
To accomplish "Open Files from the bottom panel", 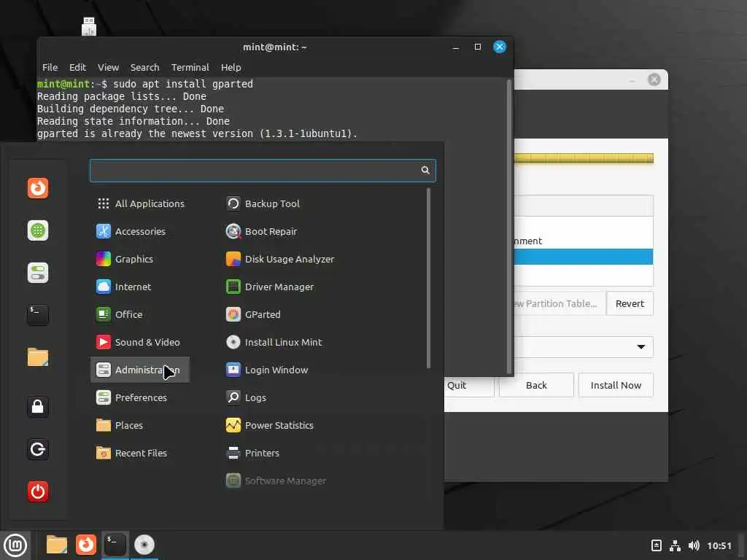I will pyautogui.click(x=57, y=545).
